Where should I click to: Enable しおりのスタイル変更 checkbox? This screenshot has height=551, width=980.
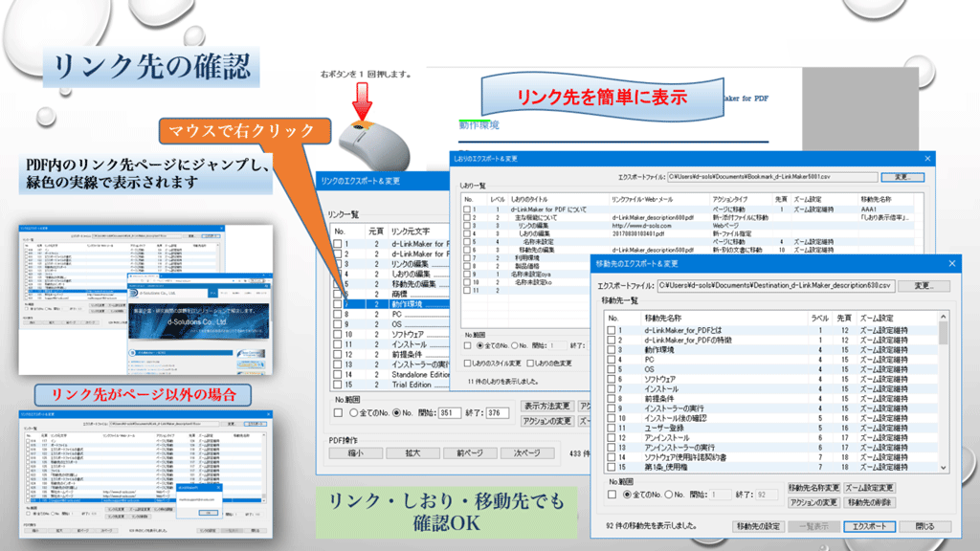point(467,364)
